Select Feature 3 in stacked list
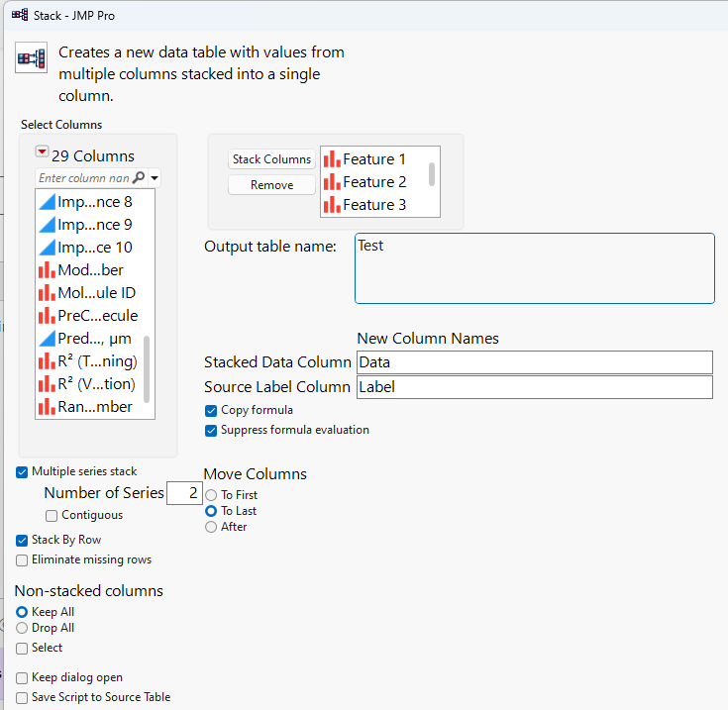The width and height of the screenshot is (728, 710). tap(373, 205)
